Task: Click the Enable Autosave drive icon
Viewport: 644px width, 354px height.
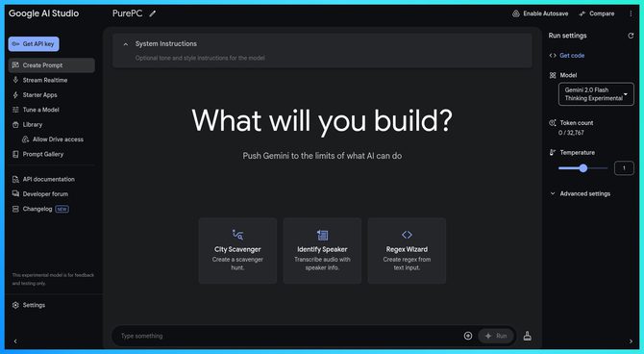Action: coord(516,13)
